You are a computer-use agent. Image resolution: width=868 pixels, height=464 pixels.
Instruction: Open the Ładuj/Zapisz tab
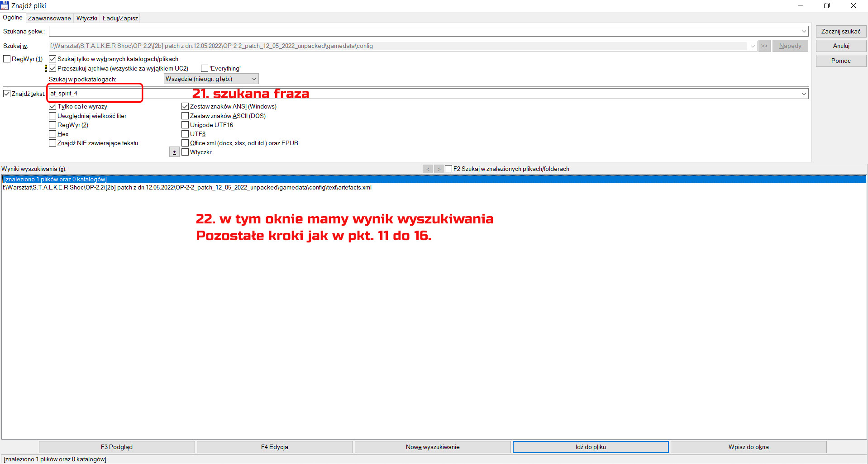coord(120,18)
